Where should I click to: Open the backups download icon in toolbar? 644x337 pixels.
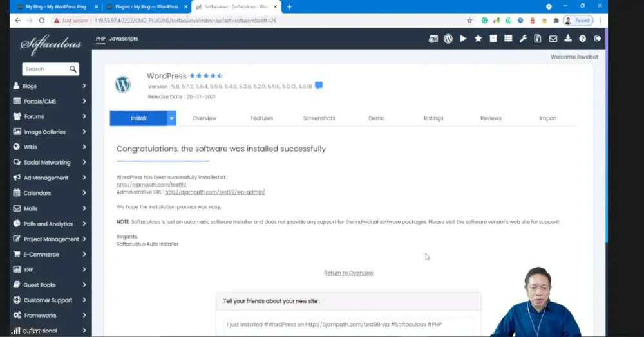(x=567, y=39)
